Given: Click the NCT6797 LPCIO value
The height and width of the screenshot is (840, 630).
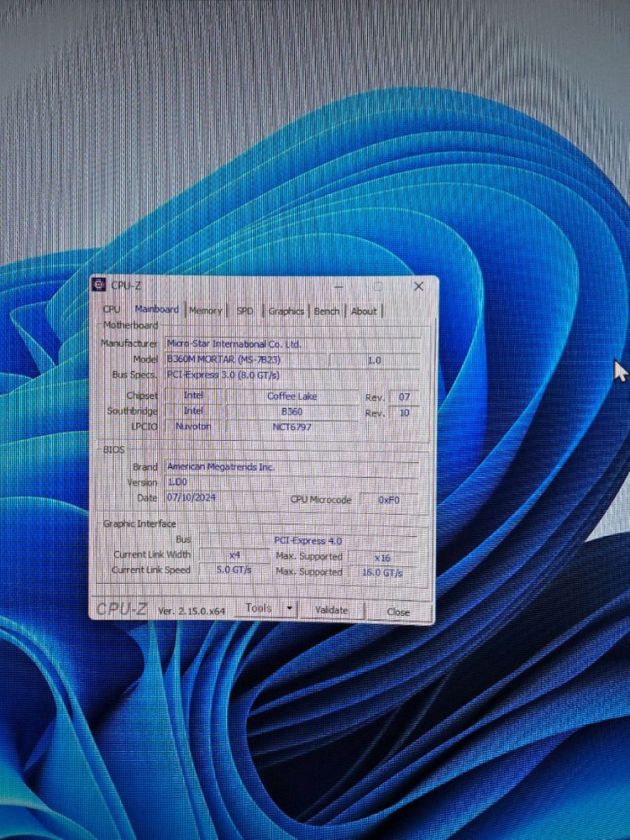Looking at the screenshot, I should tap(292, 427).
